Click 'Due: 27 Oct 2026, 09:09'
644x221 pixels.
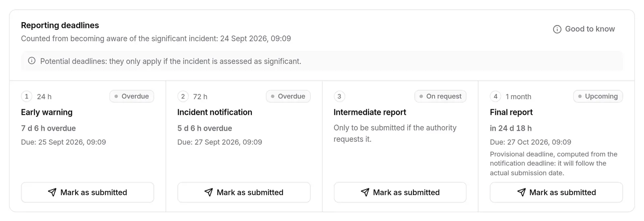point(530,142)
